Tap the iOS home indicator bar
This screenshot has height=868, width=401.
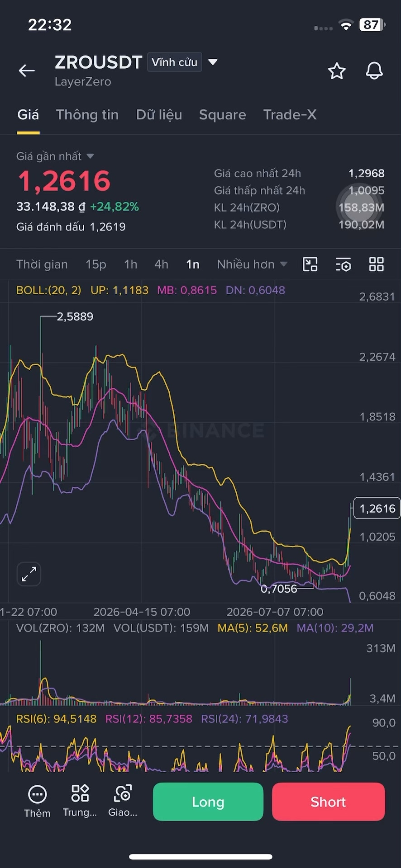click(200, 856)
